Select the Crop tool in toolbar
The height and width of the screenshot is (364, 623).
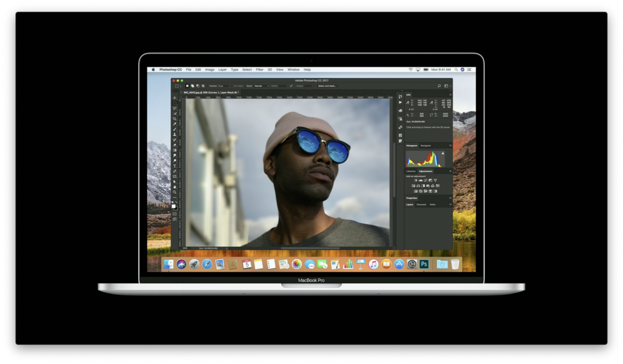(174, 119)
